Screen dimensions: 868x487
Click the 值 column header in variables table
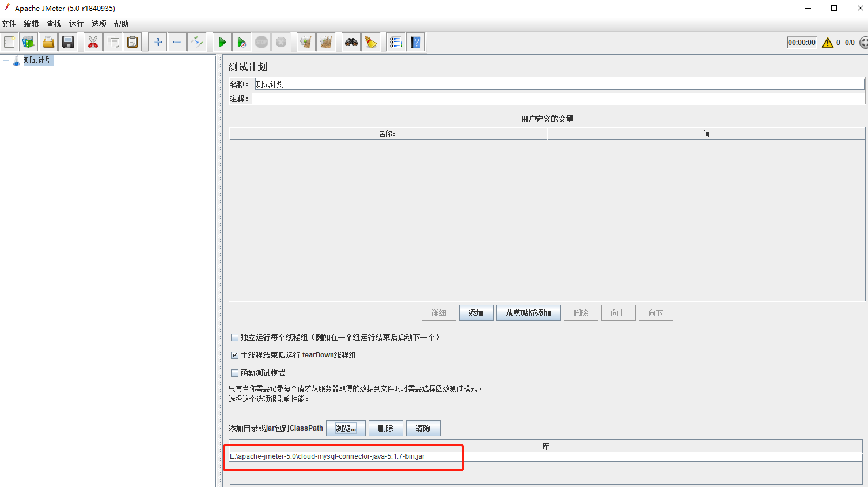pos(706,134)
